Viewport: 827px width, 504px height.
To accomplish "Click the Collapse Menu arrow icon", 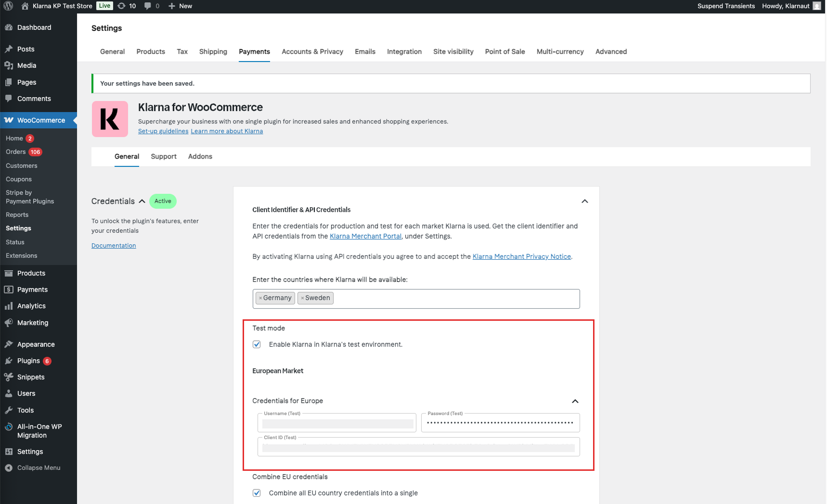I will point(9,468).
